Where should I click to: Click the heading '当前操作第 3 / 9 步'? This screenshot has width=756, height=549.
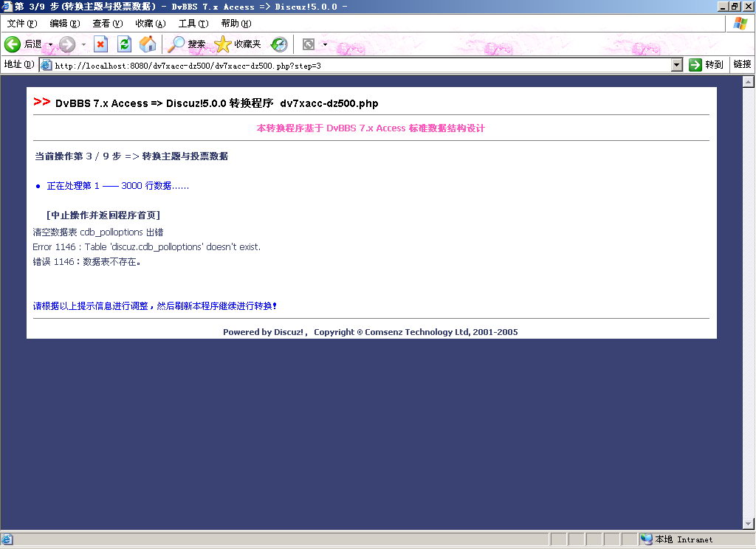pyautogui.click(x=78, y=156)
